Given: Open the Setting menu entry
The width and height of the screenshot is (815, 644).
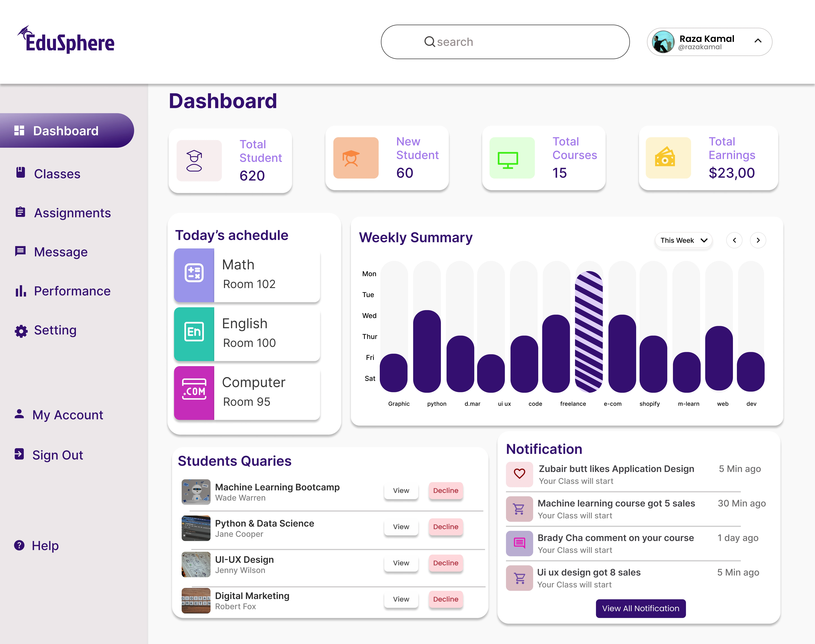Looking at the screenshot, I should point(55,330).
